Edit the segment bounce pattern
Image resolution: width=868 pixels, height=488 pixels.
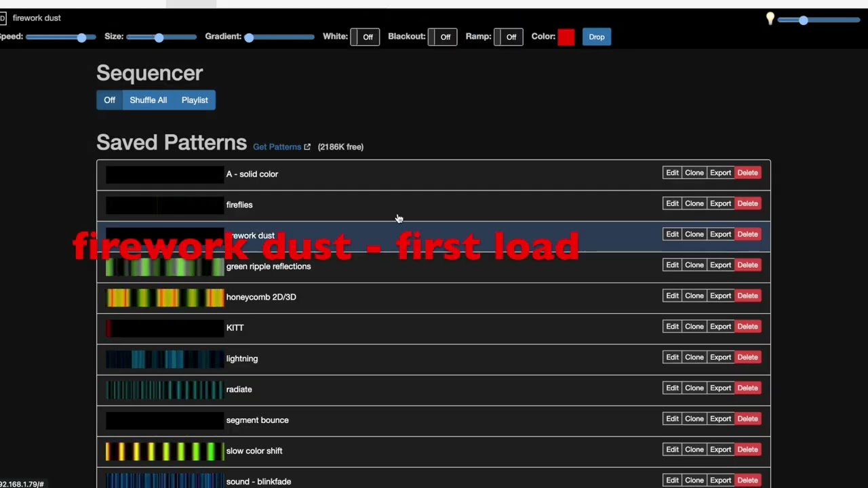click(x=672, y=419)
